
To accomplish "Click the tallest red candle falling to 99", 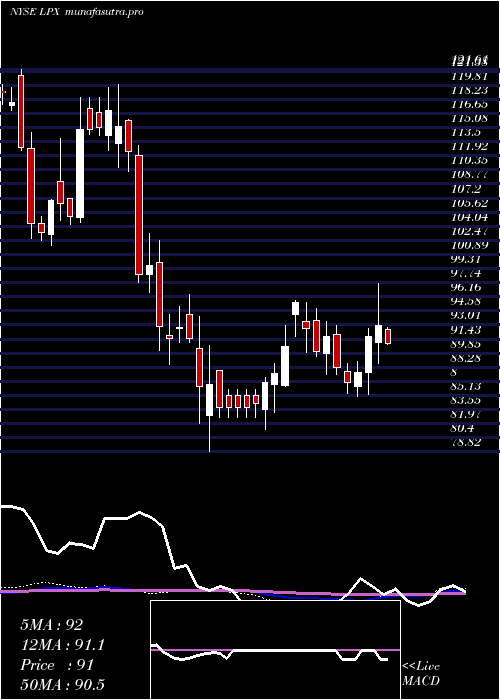I will 139,215.
